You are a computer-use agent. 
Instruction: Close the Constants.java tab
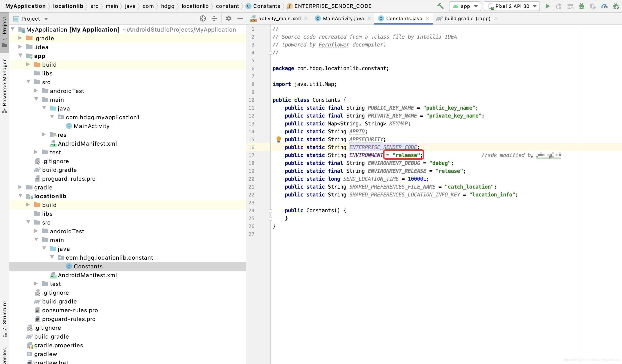[428, 18]
